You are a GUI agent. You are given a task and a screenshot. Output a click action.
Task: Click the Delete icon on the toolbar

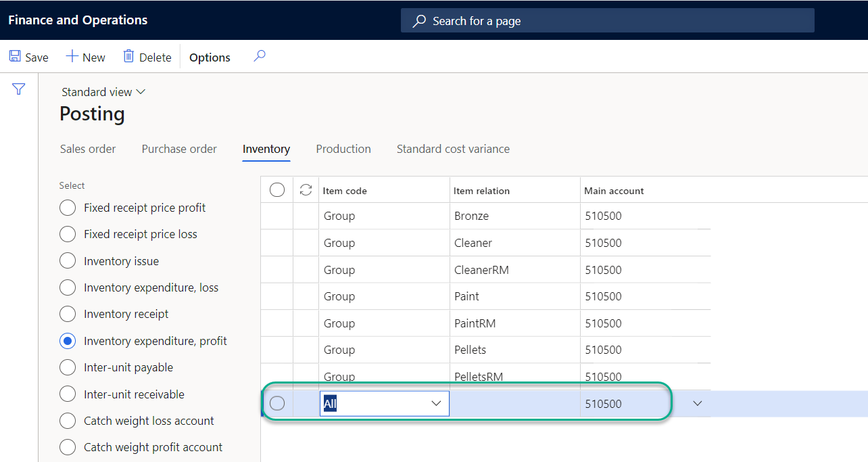coord(128,57)
